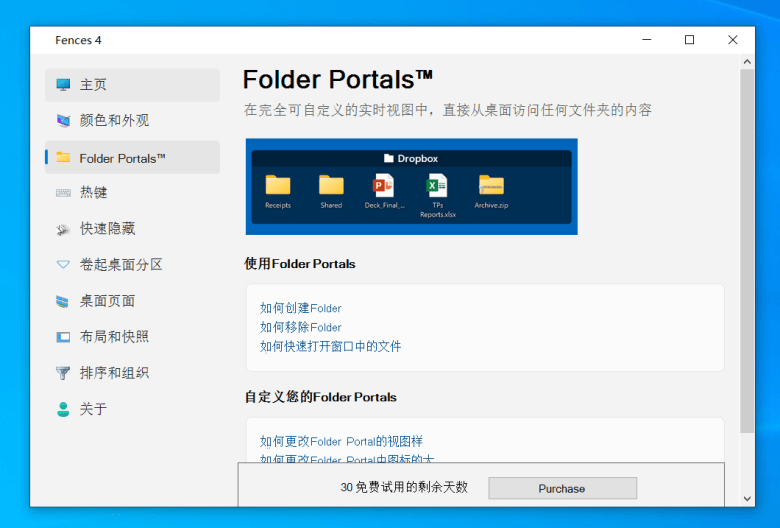This screenshot has height=528, width=780.
Task: Click the 30 免费试用的剩余天数 text
Action: (x=404, y=487)
